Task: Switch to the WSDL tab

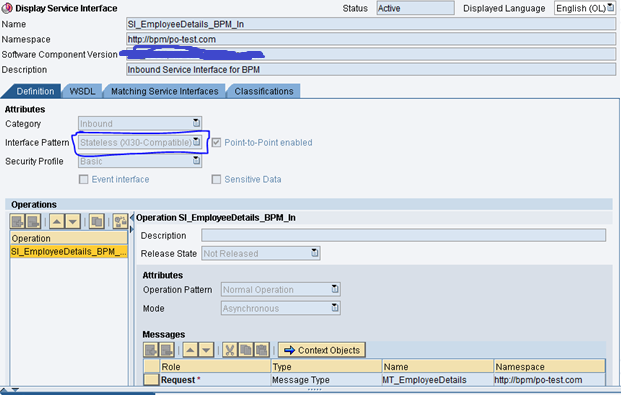Action: pos(82,91)
